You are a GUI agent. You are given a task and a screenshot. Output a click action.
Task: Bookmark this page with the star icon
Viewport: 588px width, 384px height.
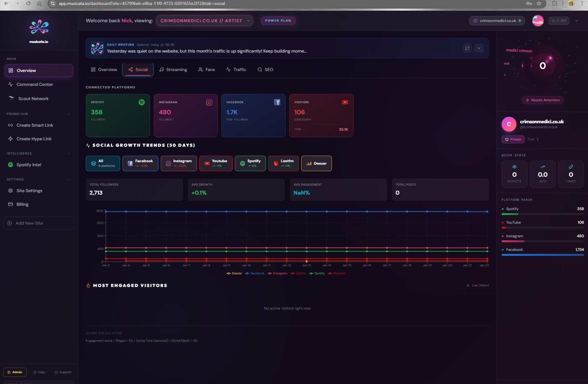539,3
